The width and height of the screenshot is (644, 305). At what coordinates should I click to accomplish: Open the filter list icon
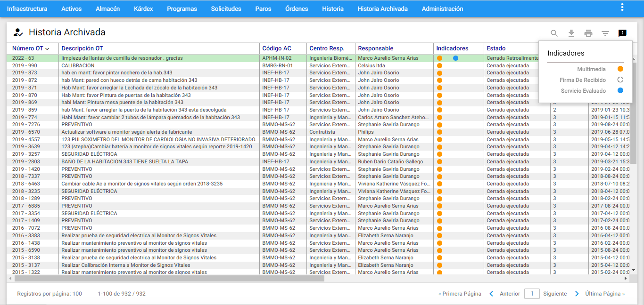pyautogui.click(x=605, y=33)
